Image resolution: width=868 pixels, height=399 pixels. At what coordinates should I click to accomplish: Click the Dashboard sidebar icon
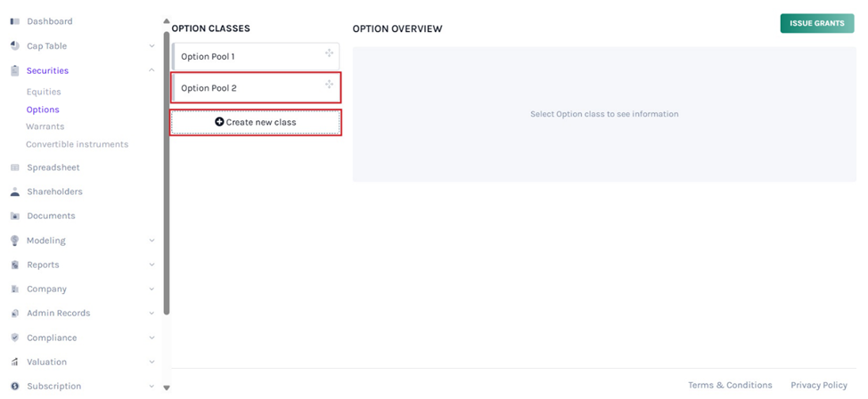pos(15,21)
